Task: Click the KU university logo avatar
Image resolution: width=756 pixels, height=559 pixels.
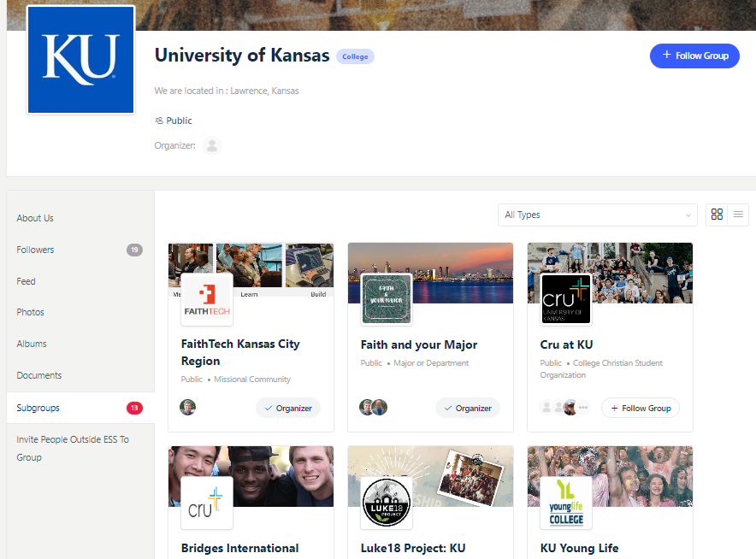Action: click(81, 60)
